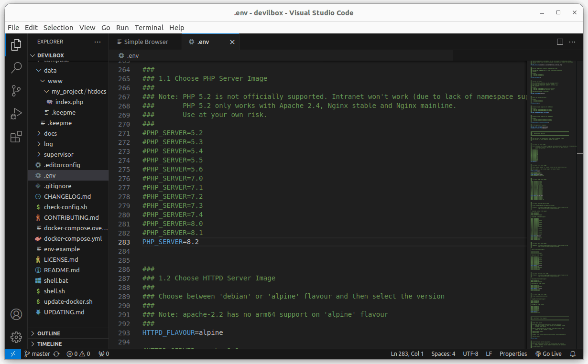Image resolution: width=588 pixels, height=364 pixels.
Task: Click the master branch indicator
Action: [41, 354]
